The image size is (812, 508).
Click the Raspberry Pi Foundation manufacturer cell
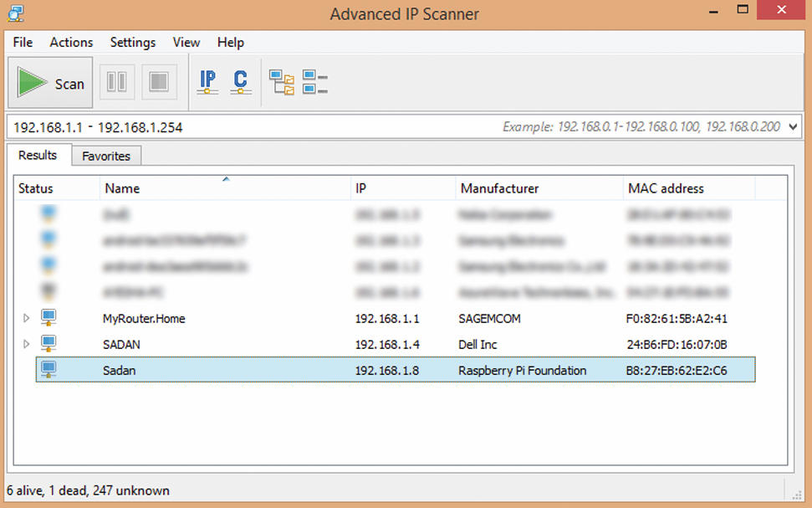(523, 371)
